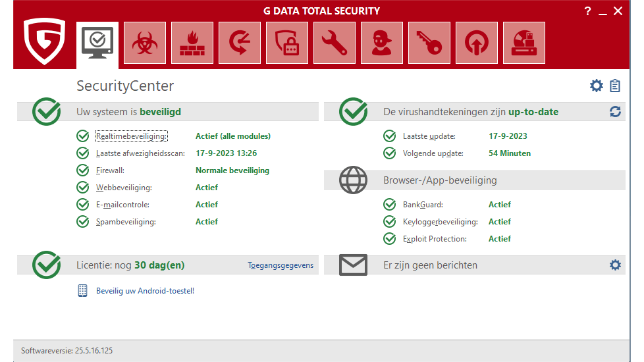Click the globe Browser-/App-beveiliging icon
644x362 pixels.
click(353, 180)
